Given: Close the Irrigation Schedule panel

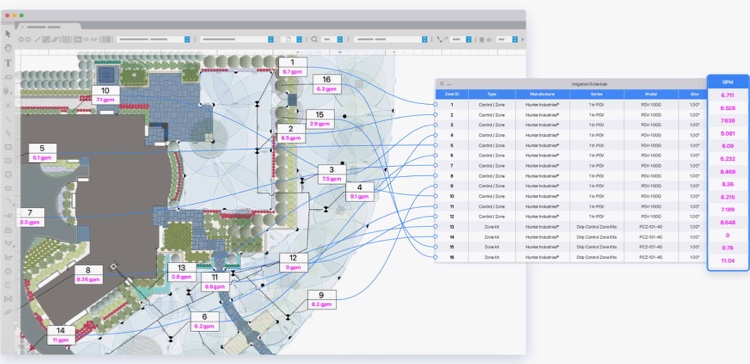Looking at the screenshot, I should pyautogui.click(x=442, y=84).
